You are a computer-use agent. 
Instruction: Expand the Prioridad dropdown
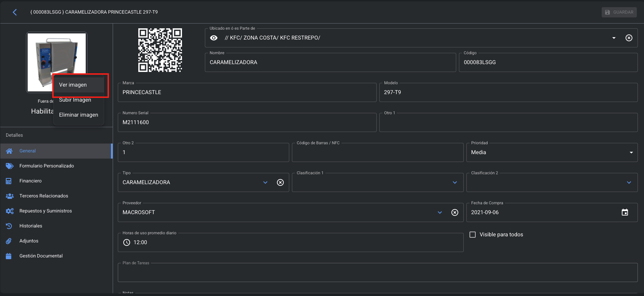(x=631, y=152)
